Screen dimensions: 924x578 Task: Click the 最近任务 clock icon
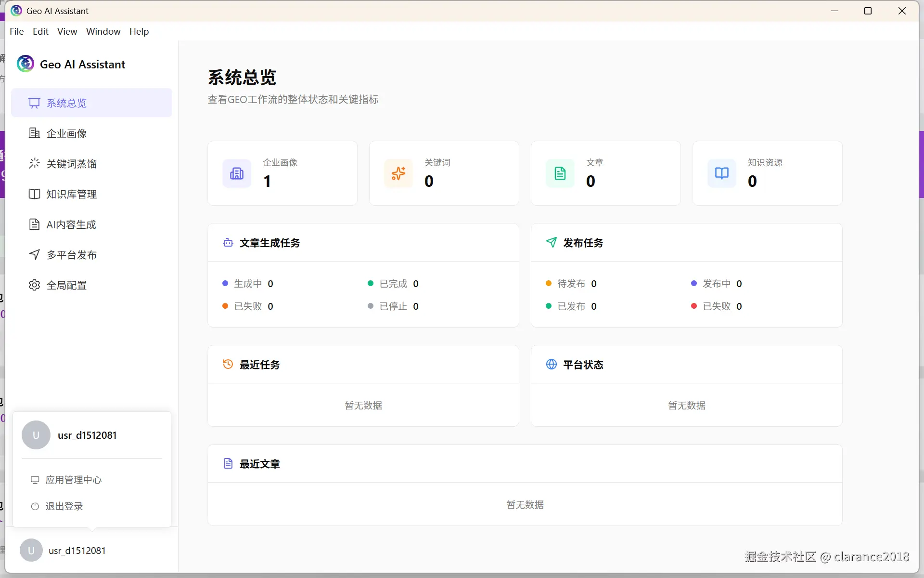pyautogui.click(x=228, y=364)
